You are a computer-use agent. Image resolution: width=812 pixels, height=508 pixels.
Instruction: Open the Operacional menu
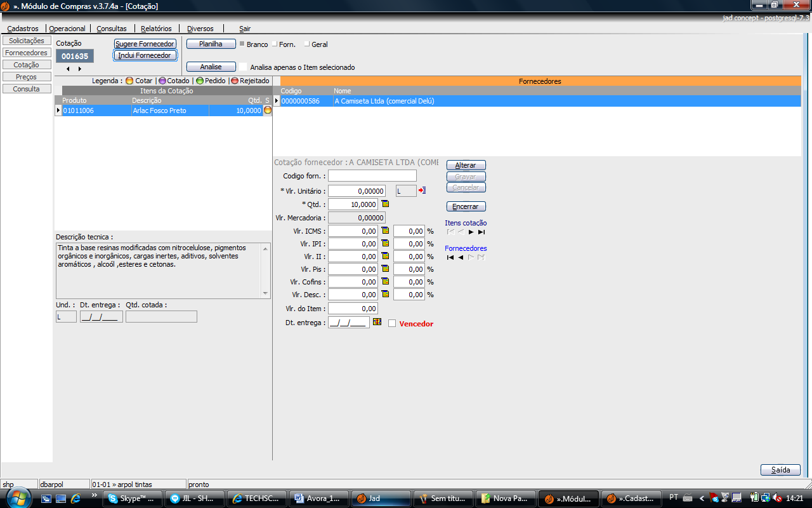point(67,29)
